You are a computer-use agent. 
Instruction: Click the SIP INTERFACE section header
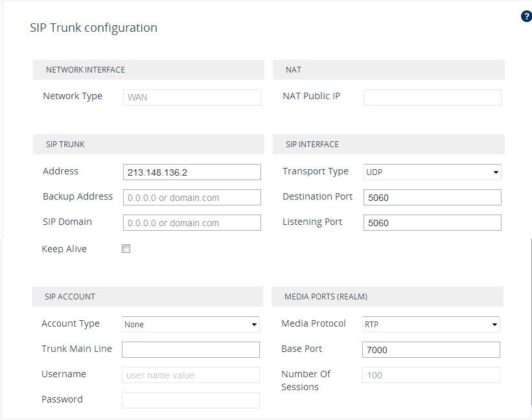[388, 144]
